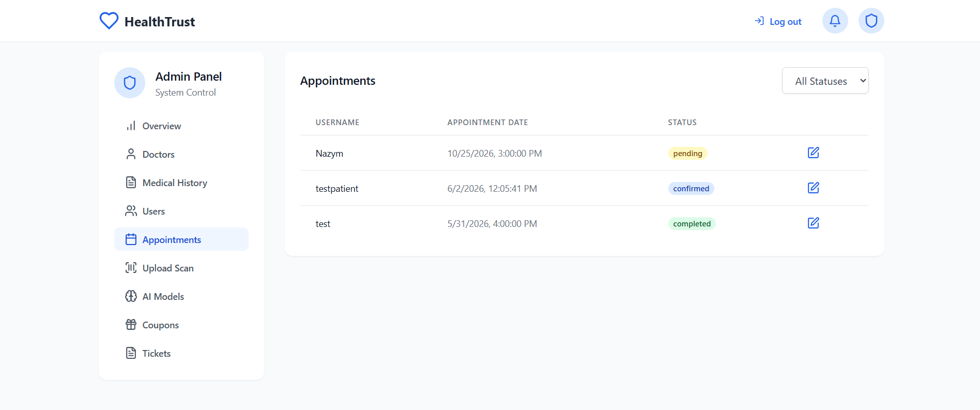The width and height of the screenshot is (980, 410).
Task: Click the edit icon for the test user's appointment
Action: [x=814, y=223]
